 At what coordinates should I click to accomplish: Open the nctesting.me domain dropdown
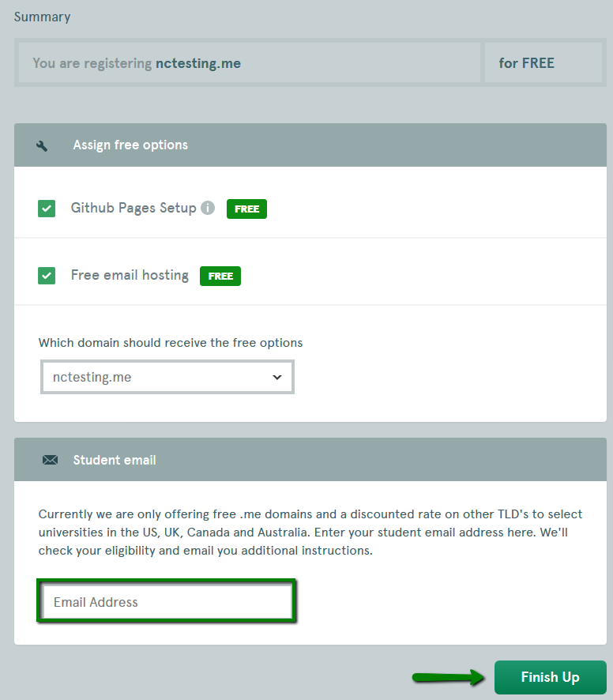pyautogui.click(x=167, y=377)
